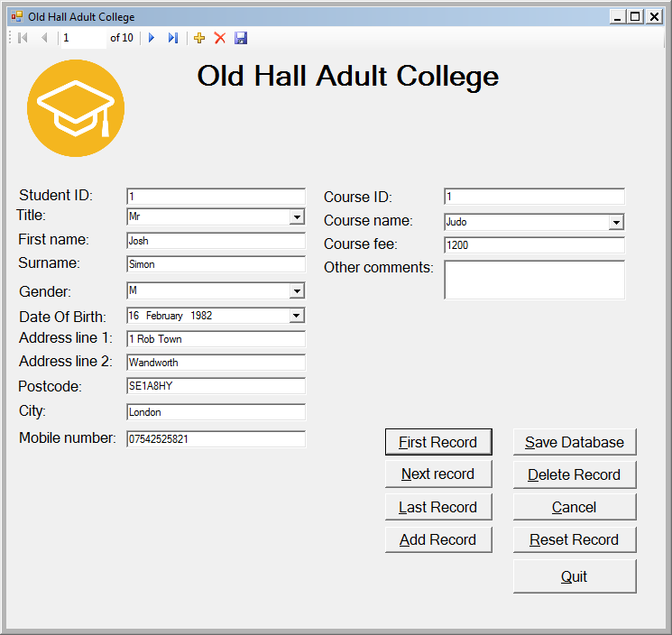
Task: Click the Mobile number field
Action: (x=216, y=439)
